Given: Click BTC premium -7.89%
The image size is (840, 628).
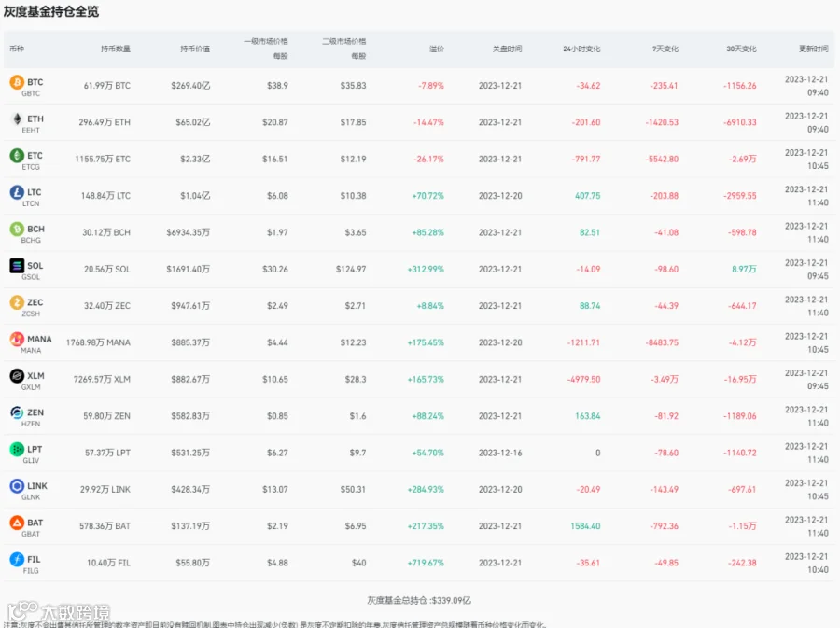Looking at the screenshot, I should 431,86.
